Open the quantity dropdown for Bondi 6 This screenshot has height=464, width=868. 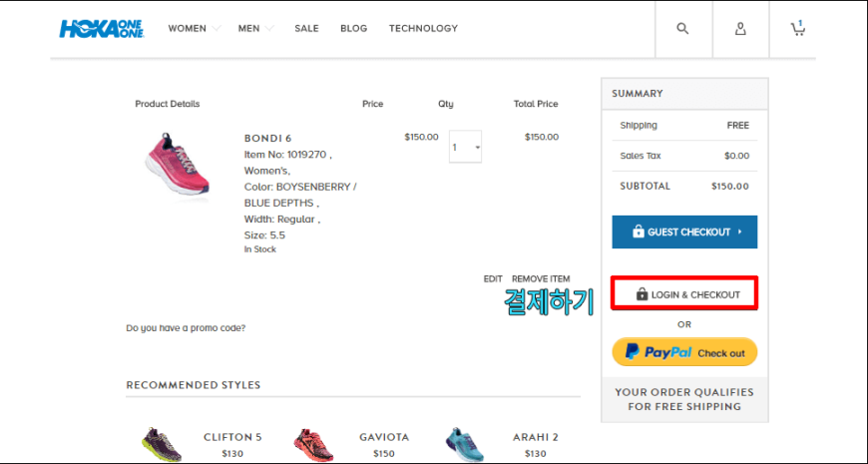tap(465, 147)
